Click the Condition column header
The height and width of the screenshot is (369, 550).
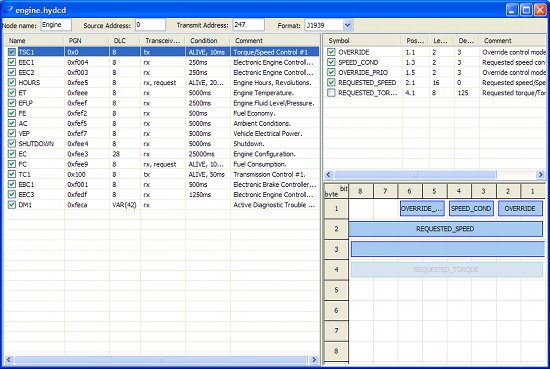tap(208, 40)
